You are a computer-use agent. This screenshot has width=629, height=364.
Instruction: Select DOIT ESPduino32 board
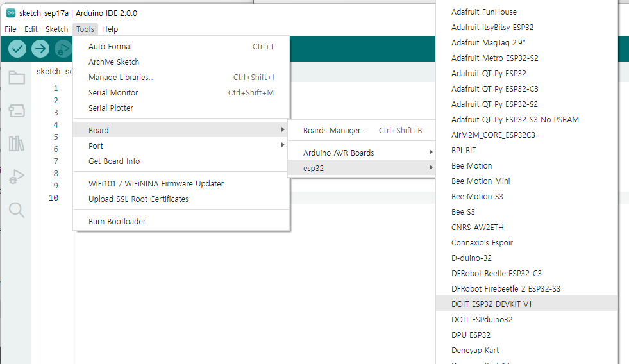coord(526,320)
